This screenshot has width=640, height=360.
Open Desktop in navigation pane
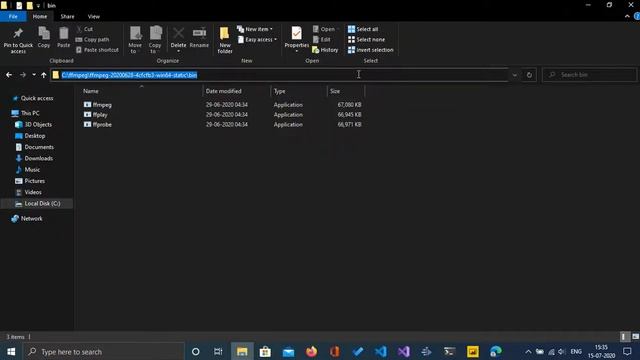pyautogui.click(x=35, y=136)
